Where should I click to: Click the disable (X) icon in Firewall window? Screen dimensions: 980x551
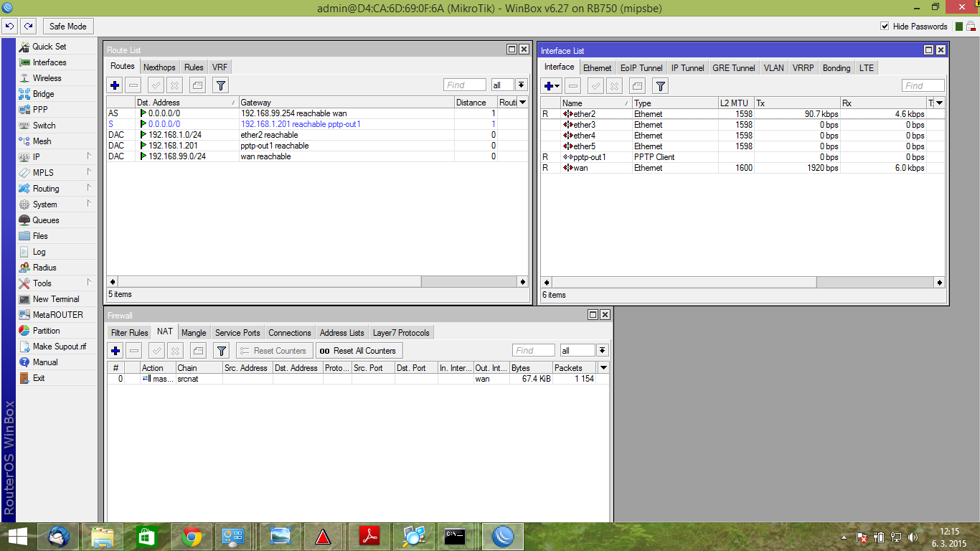click(x=175, y=351)
